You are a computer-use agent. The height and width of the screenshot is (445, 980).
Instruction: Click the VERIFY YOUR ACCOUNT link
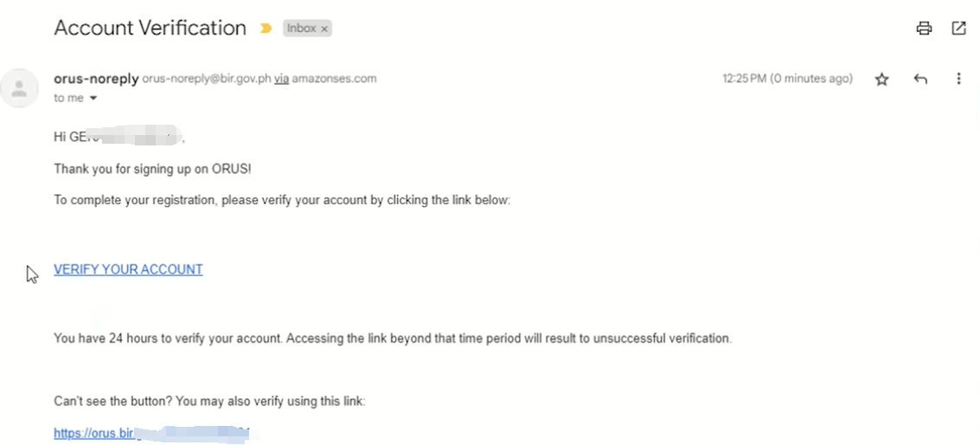point(128,269)
